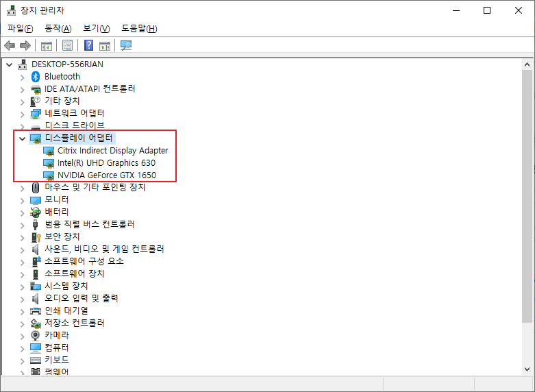Select the 디스플레이 어댑터 label
Image resolution: width=535 pixels, height=392 pixels.
click(79, 138)
